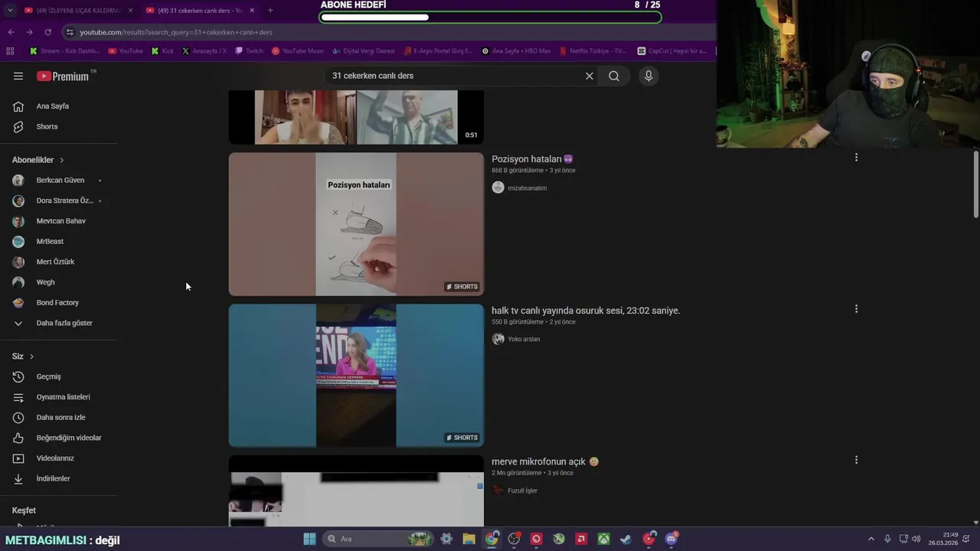Play the 0:51 video thumbnail
The height and width of the screenshot is (551, 980).
356,117
